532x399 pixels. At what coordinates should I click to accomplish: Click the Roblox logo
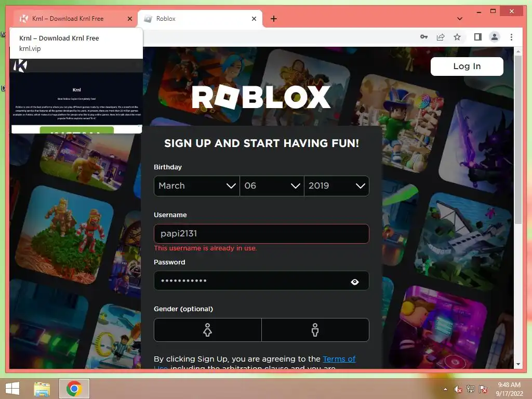(x=261, y=97)
